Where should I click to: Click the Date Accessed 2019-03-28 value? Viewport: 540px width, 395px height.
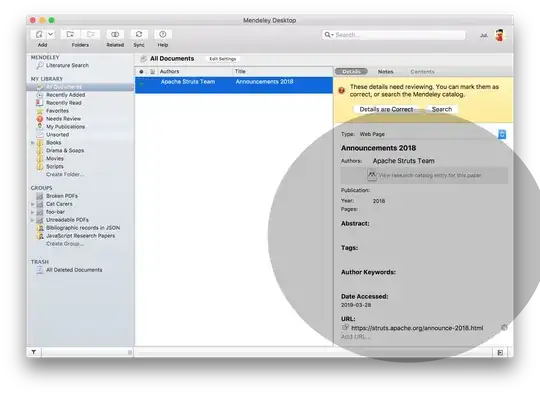[356, 305]
